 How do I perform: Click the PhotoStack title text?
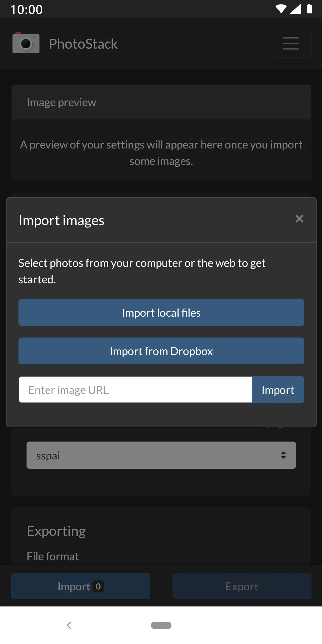[x=83, y=44]
